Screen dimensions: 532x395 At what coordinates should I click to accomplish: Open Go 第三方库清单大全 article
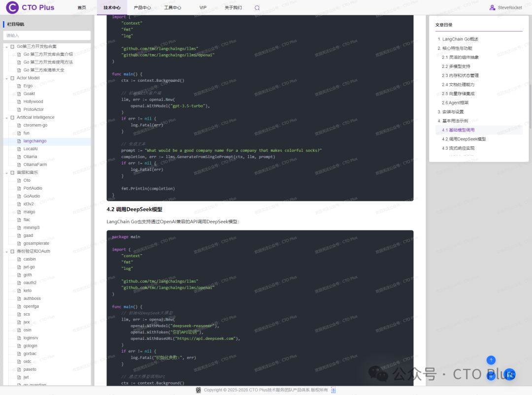(x=44, y=70)
